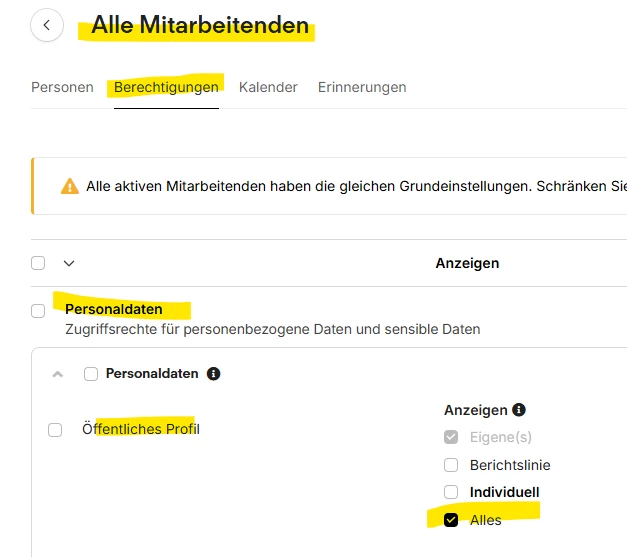Toggle the select-all checkbox in header row
Image resolution: width=627 pixels, height=557 pixels.
click(x=38, y=263)
